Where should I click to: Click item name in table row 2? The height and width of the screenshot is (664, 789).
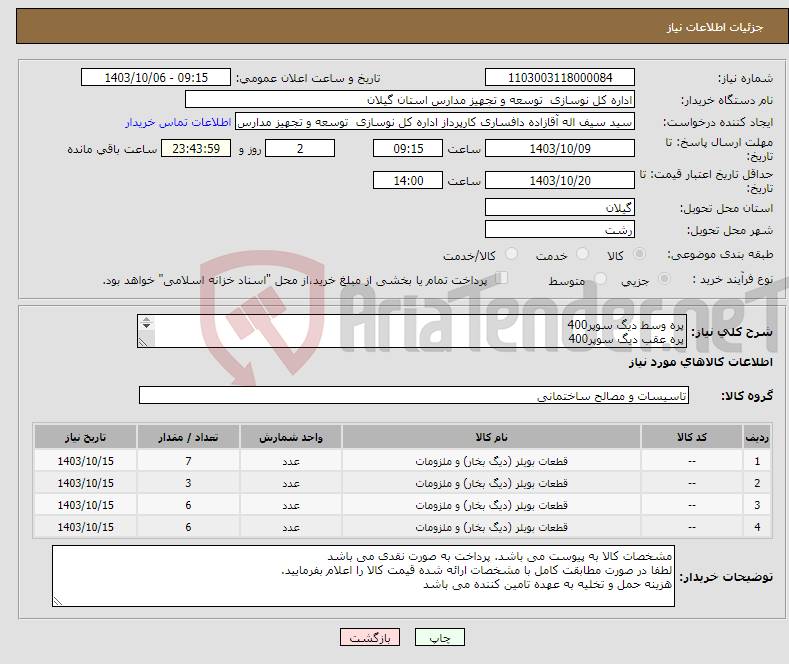[x=491, y=483]
